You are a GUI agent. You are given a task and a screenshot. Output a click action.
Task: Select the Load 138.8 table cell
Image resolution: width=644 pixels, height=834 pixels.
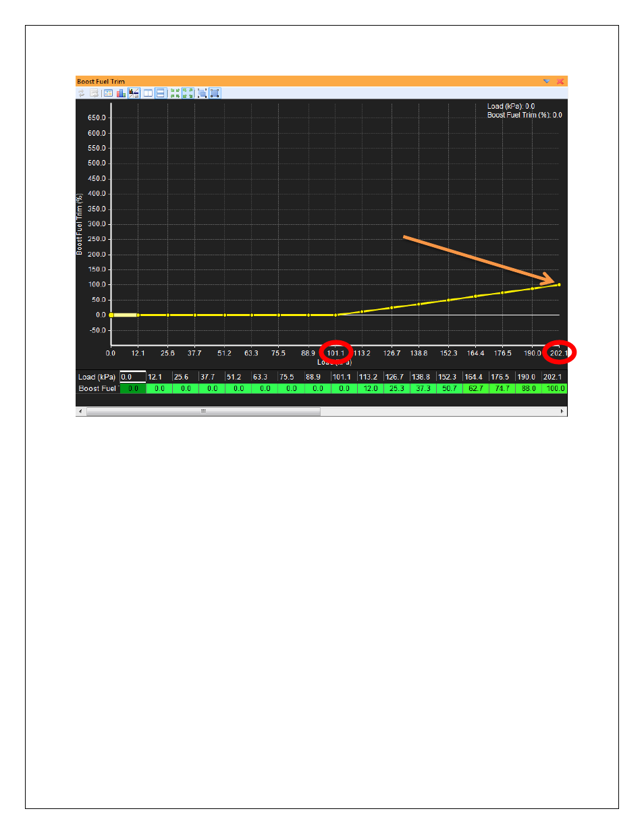pyautogui.click(x=423, y=377)
